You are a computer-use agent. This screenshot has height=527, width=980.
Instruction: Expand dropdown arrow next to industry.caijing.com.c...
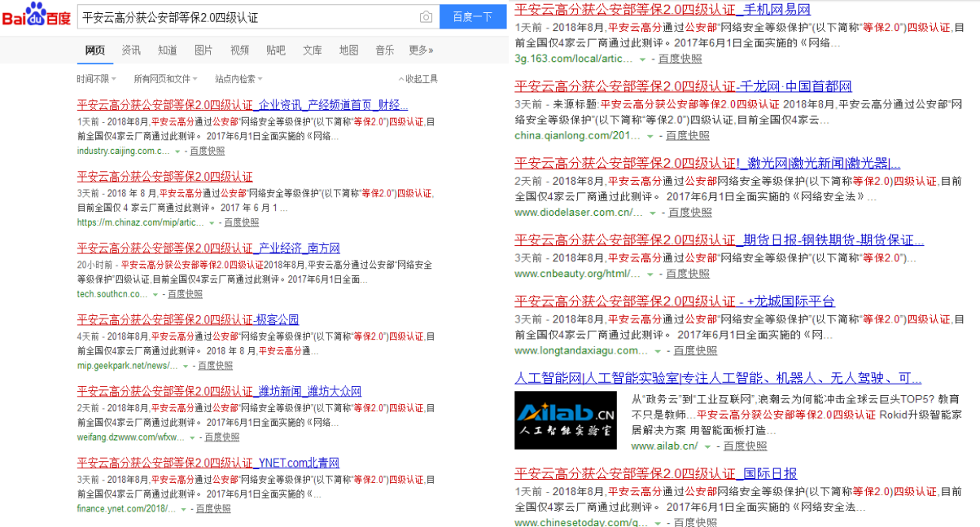pyautogui.click(x=178, y=152)
